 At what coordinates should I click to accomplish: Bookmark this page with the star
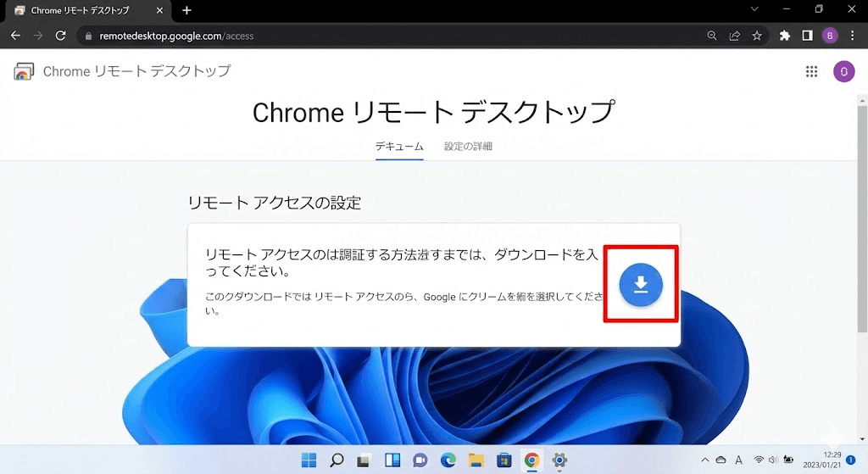click(757, 36)
